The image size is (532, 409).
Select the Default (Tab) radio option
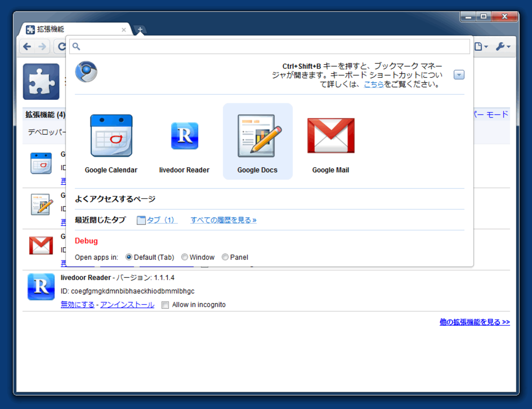point(128,257)
